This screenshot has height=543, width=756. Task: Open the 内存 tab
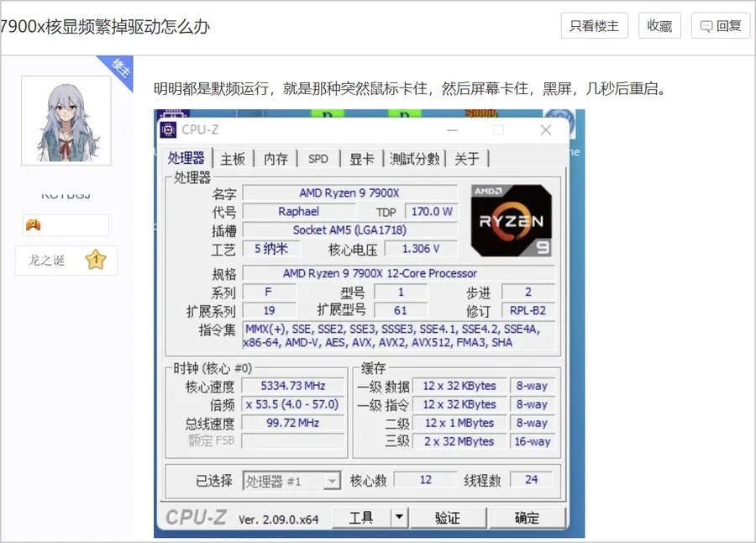point(276,159)
